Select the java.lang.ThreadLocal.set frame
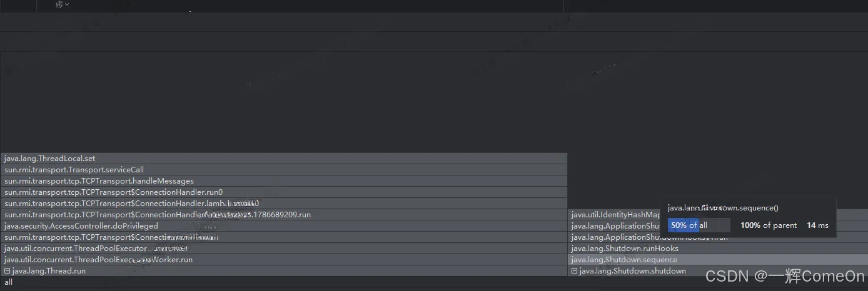The image size is (868, 291). point(284,159)
